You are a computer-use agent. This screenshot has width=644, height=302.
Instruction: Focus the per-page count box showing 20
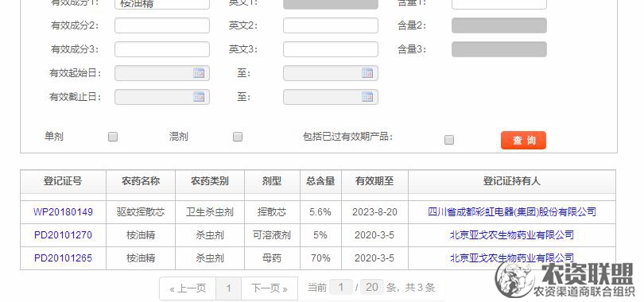tap(372, 287)
